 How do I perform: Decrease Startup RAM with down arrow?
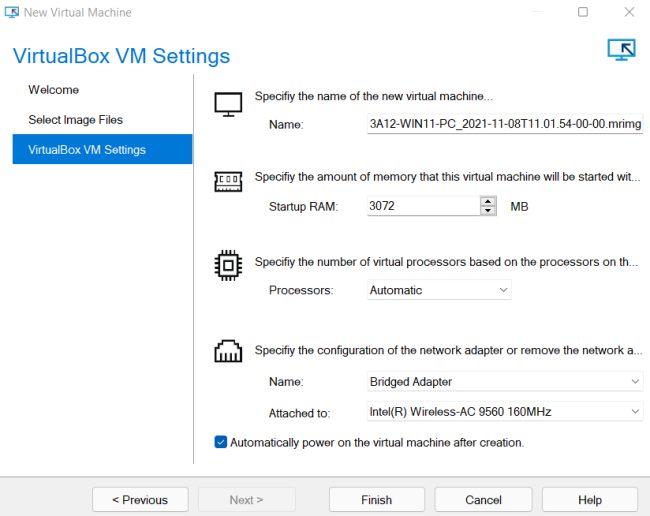click(x=488, y=211)
